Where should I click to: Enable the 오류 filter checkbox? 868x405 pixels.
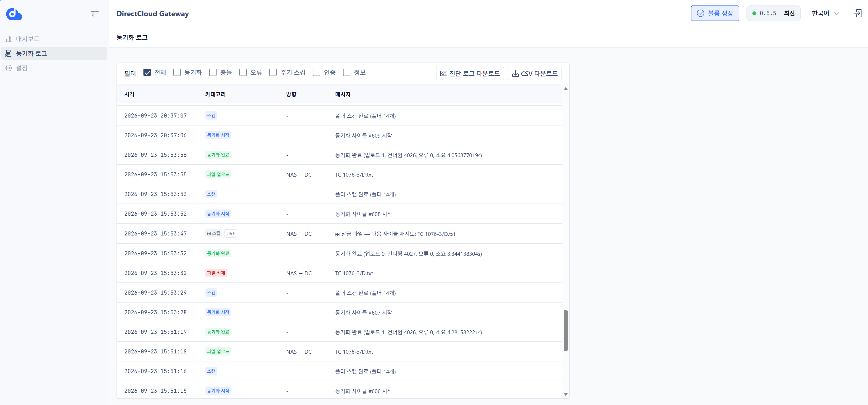pos(243,72)
